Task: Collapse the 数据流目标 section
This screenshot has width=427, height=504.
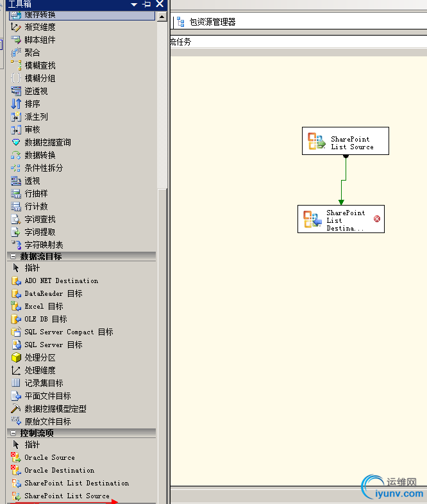Action: [x=13, y=257]
